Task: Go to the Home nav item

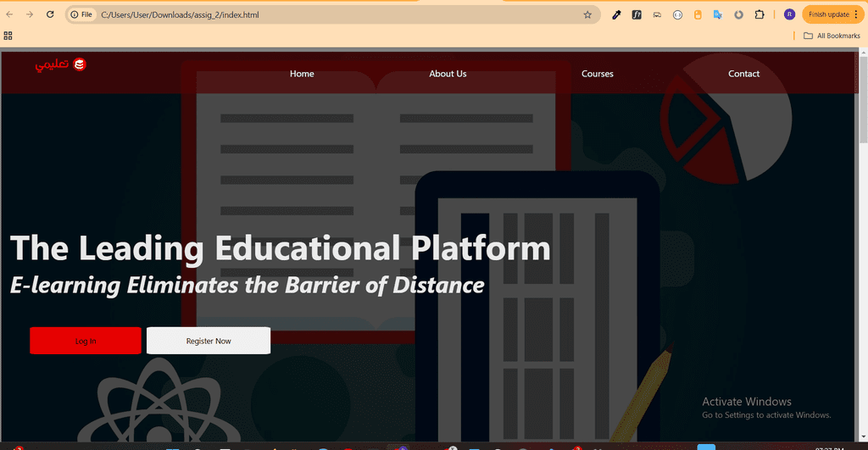Action: pos(302,74)
